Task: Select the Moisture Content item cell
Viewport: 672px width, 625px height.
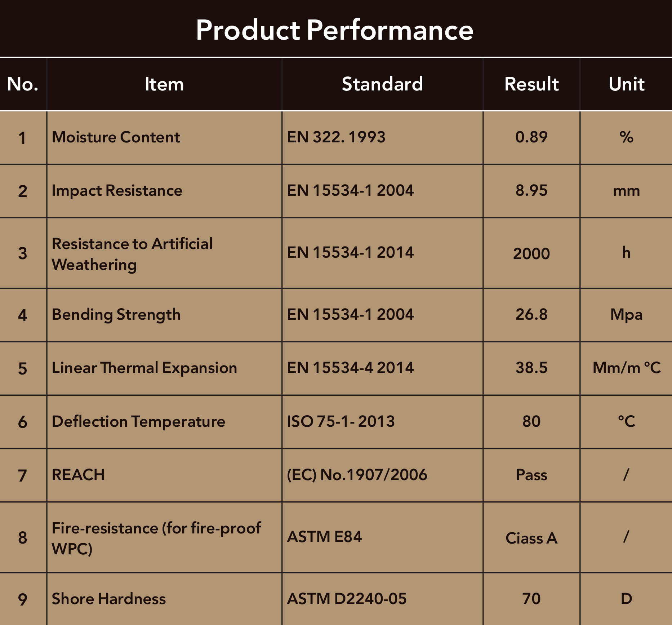Action: (x=116, y=137)
